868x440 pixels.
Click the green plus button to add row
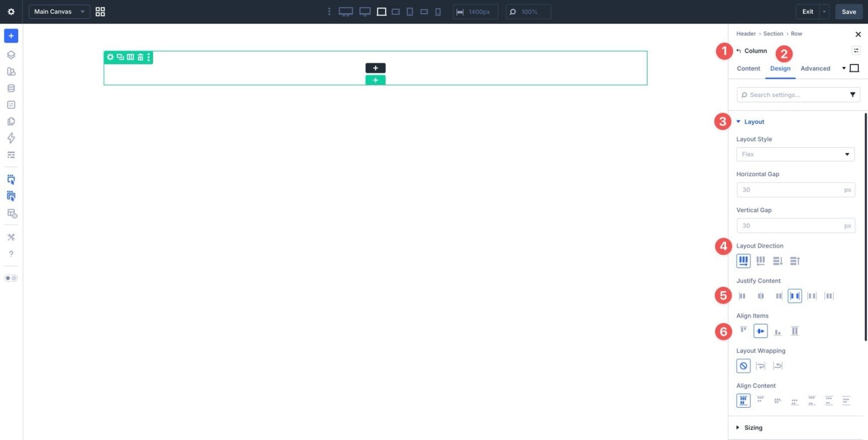tap(375, 80)
